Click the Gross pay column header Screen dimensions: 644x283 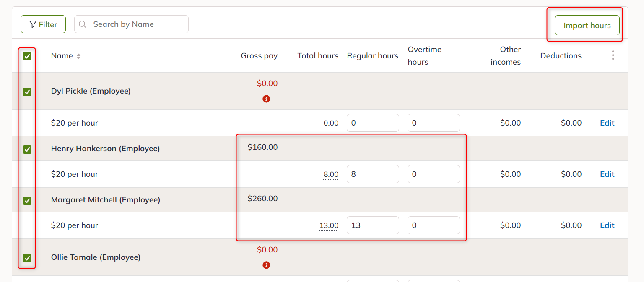(259, 56)
